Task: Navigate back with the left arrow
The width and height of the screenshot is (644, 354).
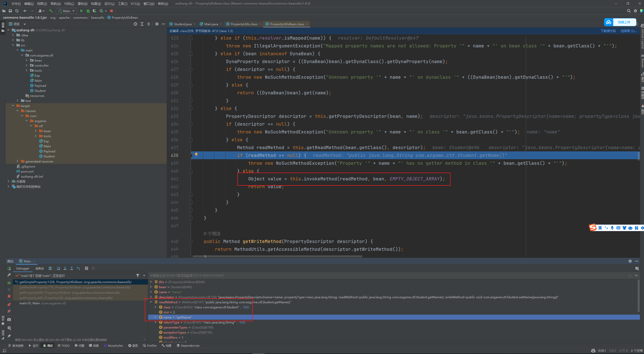Action: (25, 11)
